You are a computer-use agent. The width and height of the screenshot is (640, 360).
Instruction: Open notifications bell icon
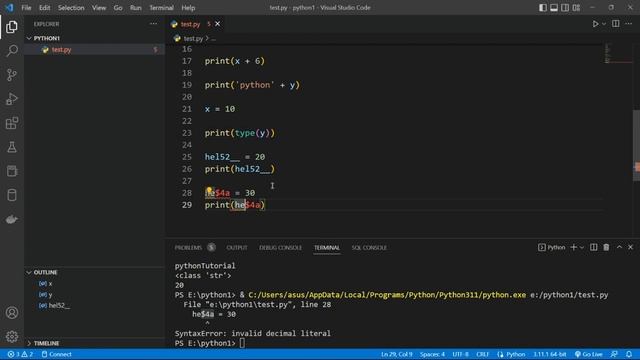[x=629, y=354]
